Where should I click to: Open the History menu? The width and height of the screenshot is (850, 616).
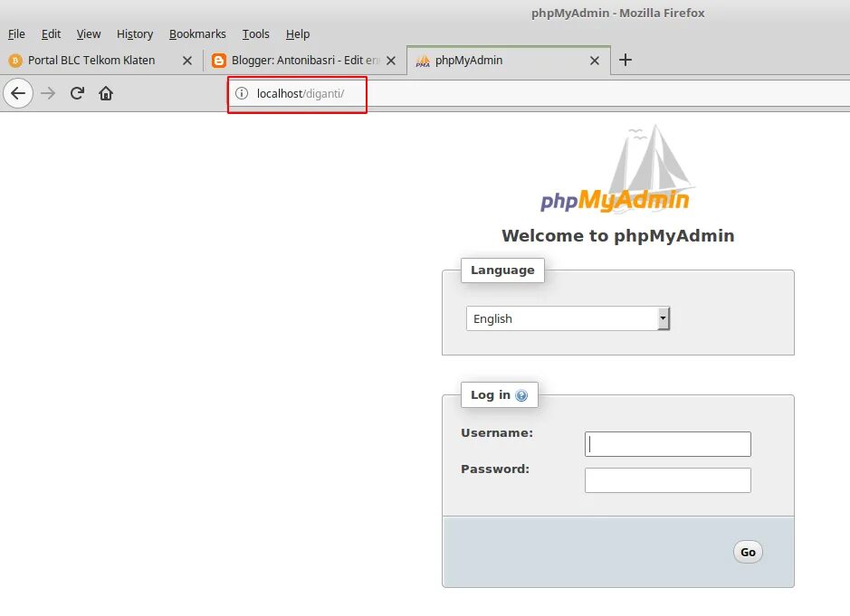pyautogui.click(x=135, y=33)
